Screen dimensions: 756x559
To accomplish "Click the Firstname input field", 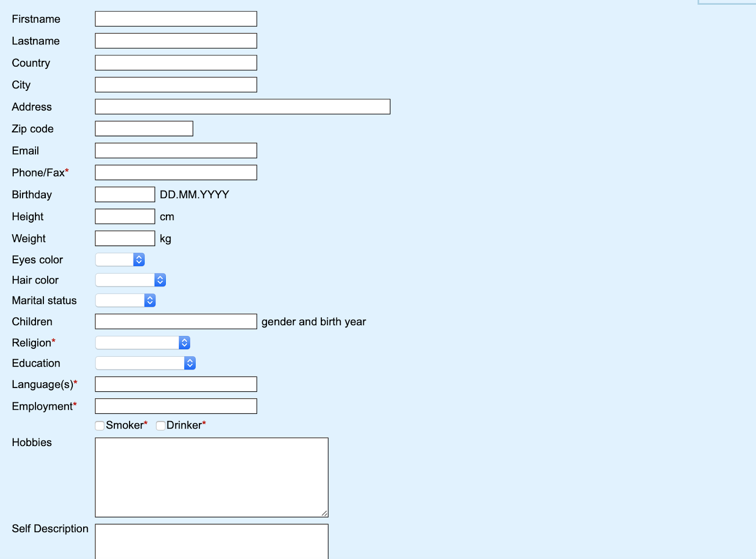I will coord(176,19).
